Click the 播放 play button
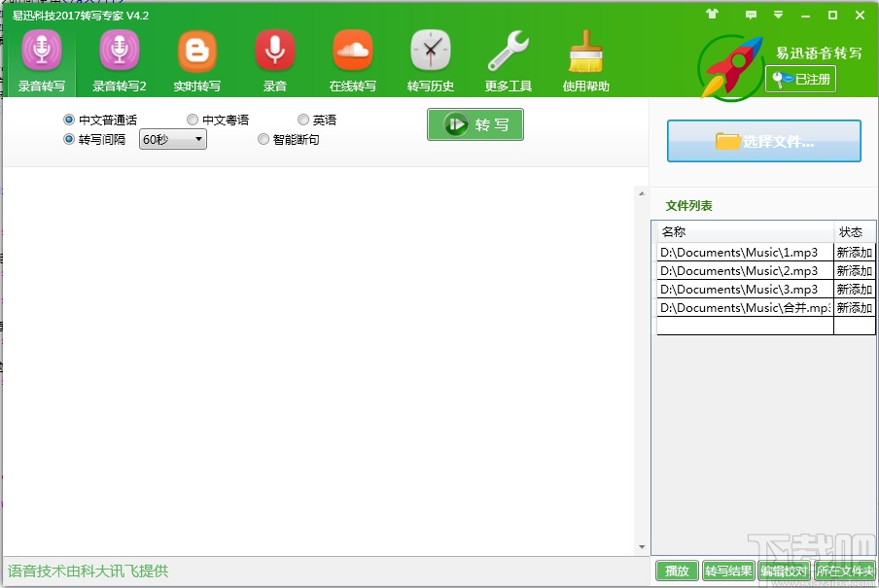This screenshot has height=588, width=879. (677, 571)
